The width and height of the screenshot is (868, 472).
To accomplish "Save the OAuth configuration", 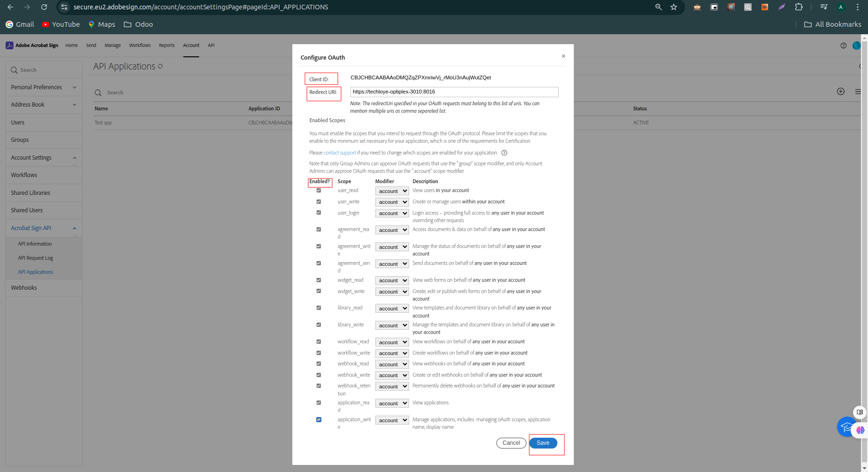I will (543, 443).
